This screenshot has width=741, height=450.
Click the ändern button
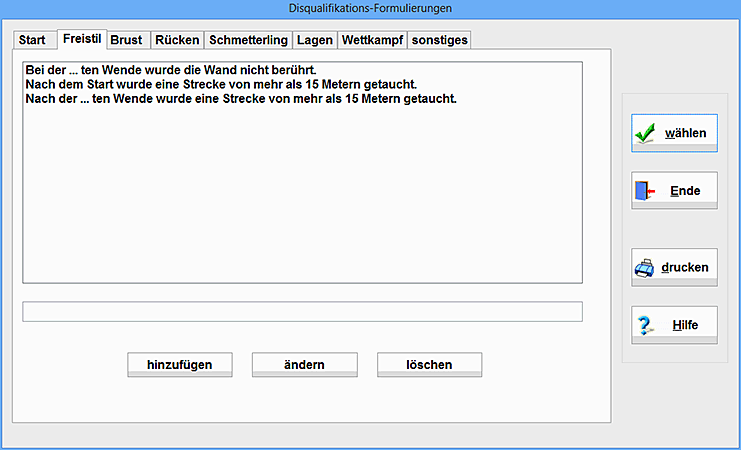click(304, 365)
